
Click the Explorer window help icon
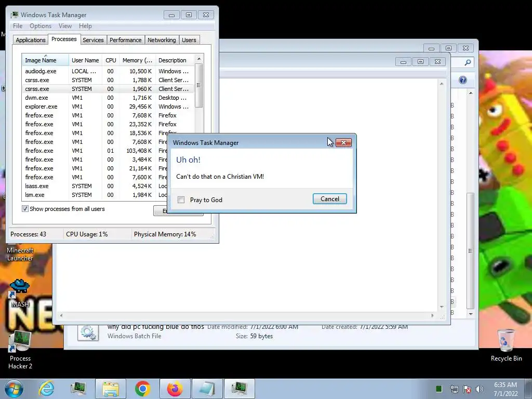pos(463,80)
